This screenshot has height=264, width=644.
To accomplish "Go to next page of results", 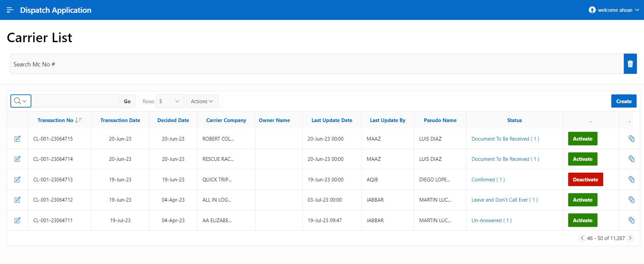I will point(630,238).
